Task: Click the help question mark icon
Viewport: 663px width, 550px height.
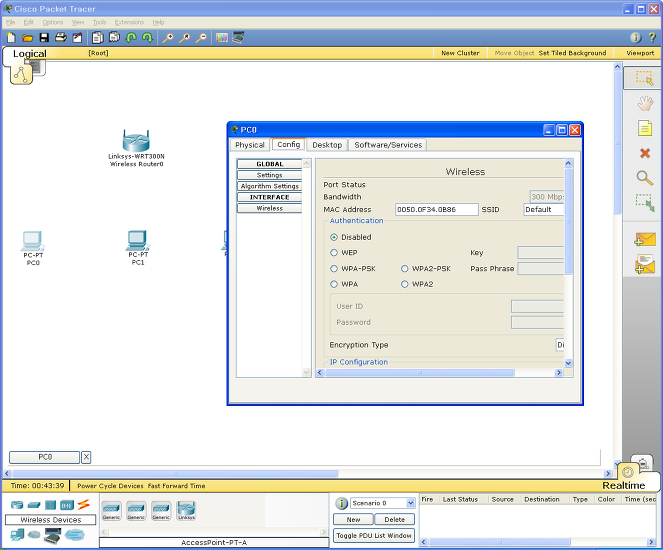Action: [652, 38]
